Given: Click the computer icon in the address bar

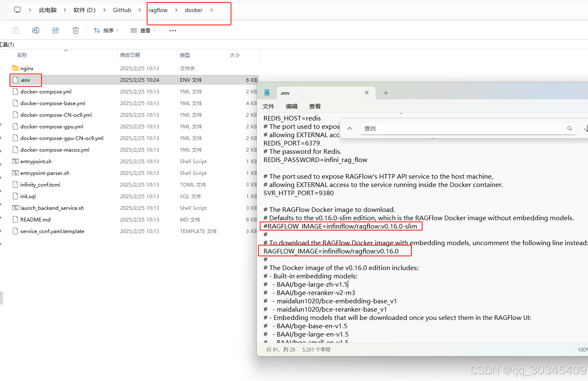Looking at the screenshot, I should click(17, 10).
